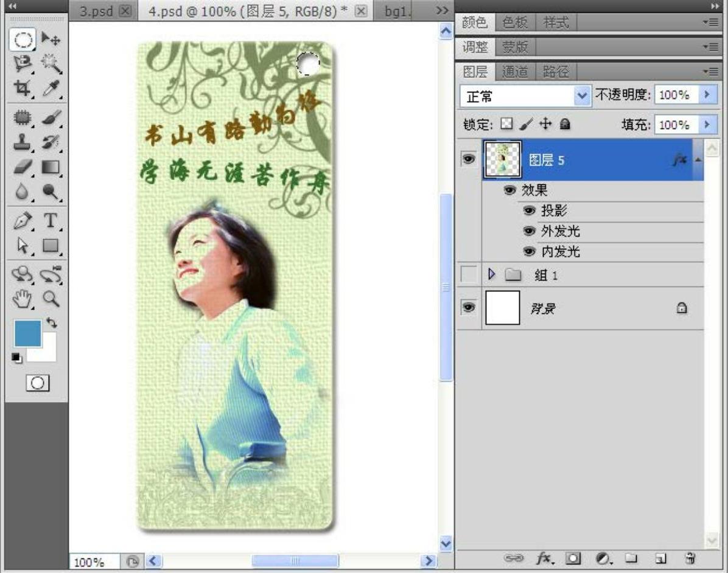Click the delete layer trash icon

click(x=690, y=558)
